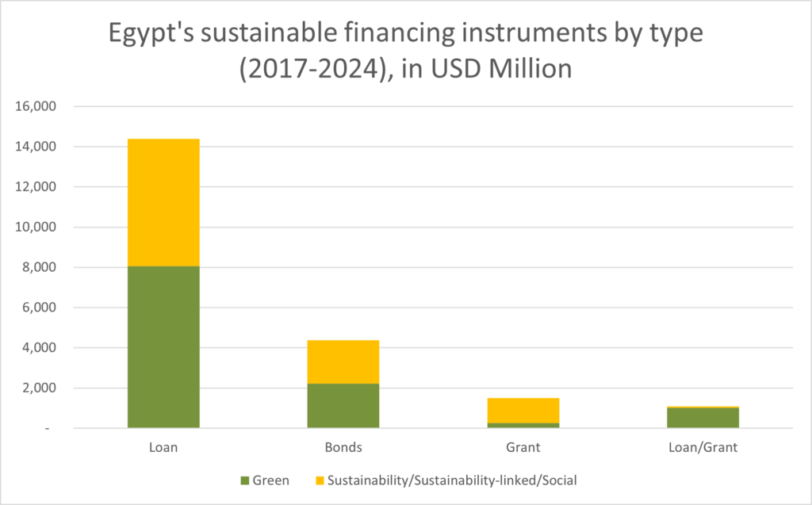Click the yellow Sustainability legend swatch

click(320, 480)
